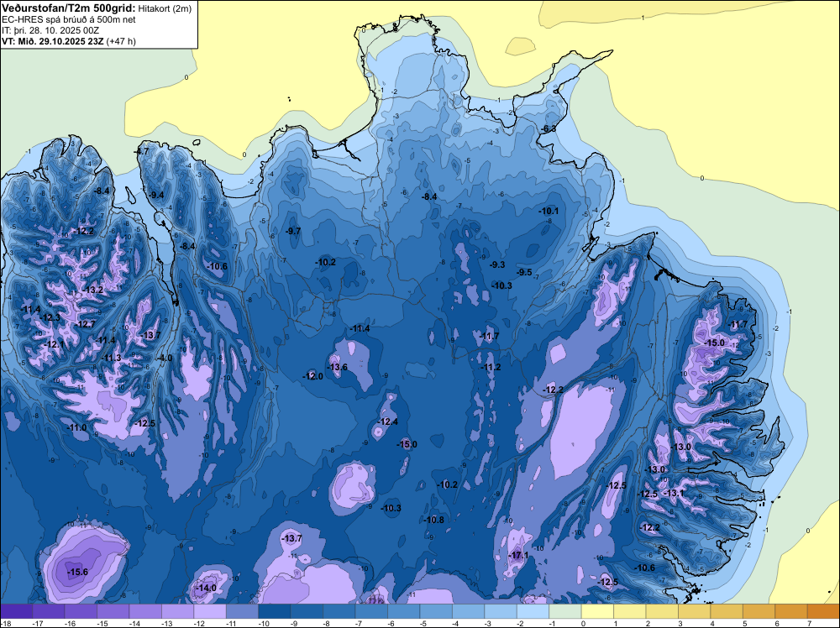The image size is (840, 628).
Task: Click the -17 legend scale number
Action: pos(38,623)
